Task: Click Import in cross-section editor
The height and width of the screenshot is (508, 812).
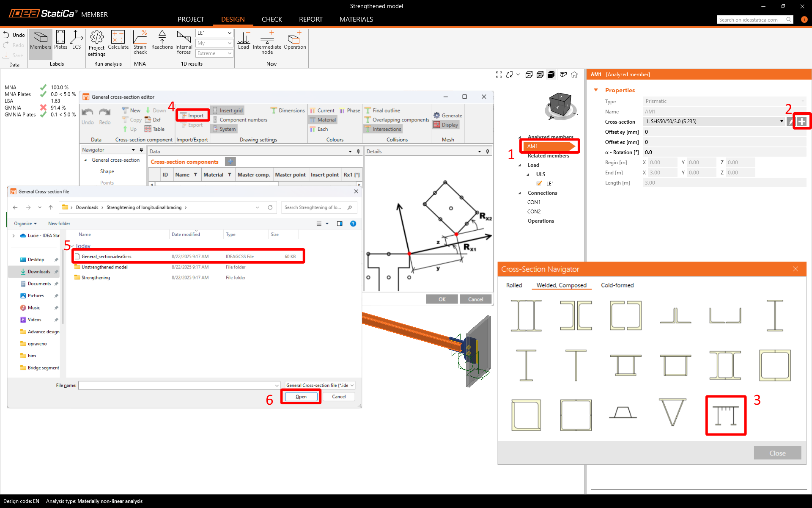Action: coord(192,115)
